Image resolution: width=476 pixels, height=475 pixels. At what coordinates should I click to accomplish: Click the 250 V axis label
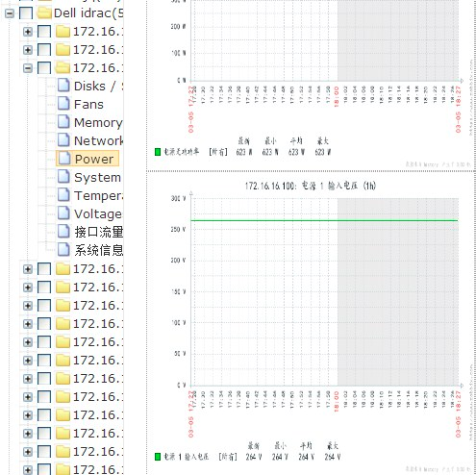[178, 229]
